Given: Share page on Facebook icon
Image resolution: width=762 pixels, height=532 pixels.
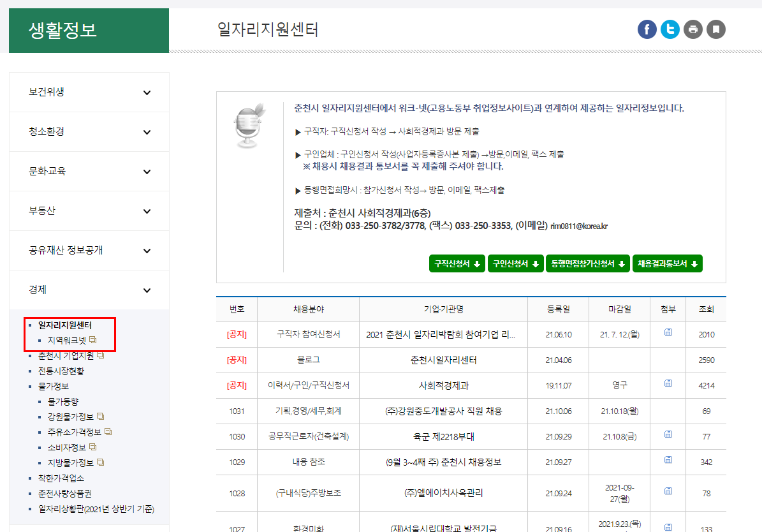Looking at the screenshot, I should click(647, 30).
